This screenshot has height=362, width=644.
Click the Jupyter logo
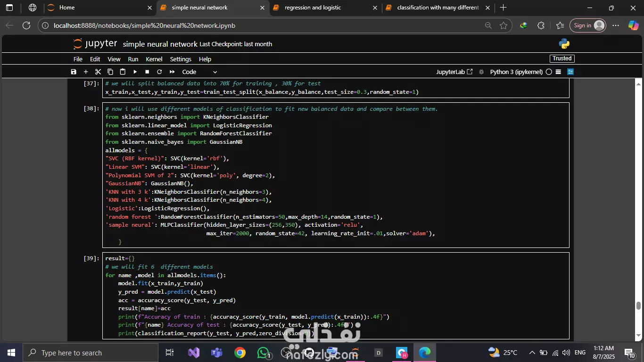tap(95, 44)
